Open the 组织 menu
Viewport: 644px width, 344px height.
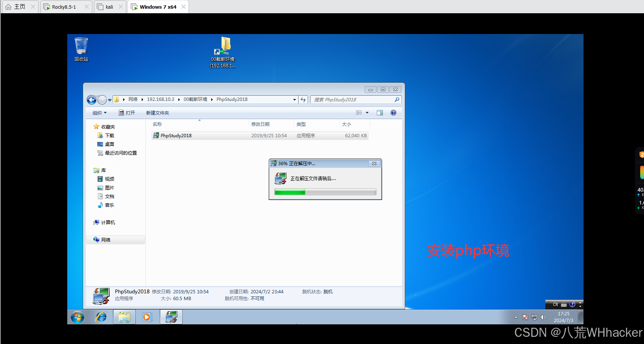coord(100,113)
